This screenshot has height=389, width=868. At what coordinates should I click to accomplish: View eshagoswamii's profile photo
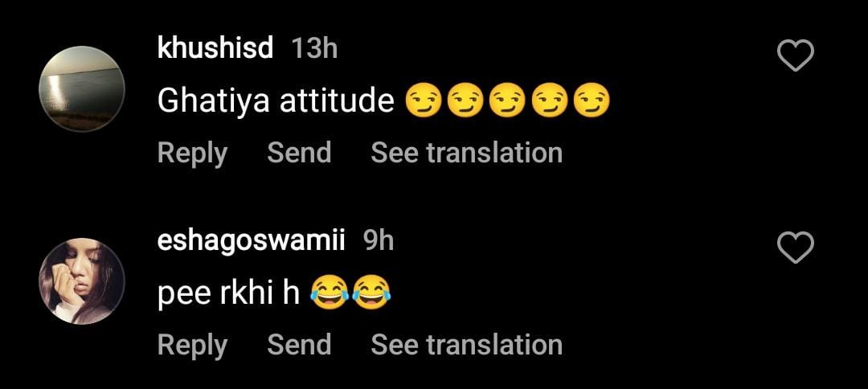81,280
